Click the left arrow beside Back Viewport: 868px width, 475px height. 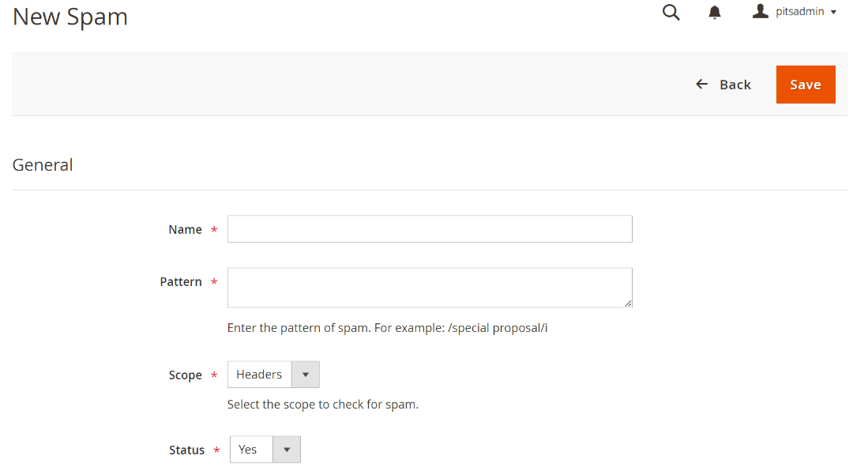(701, 84)
